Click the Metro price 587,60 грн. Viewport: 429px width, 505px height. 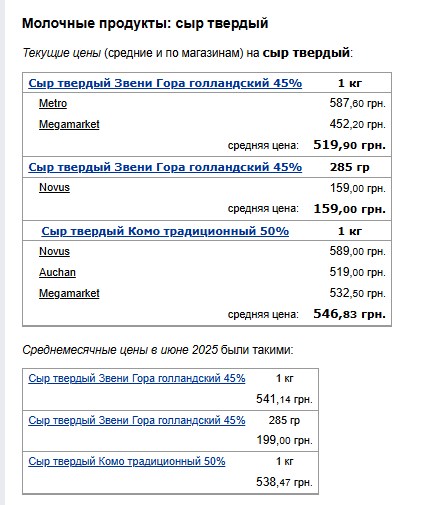pos(357,103)
